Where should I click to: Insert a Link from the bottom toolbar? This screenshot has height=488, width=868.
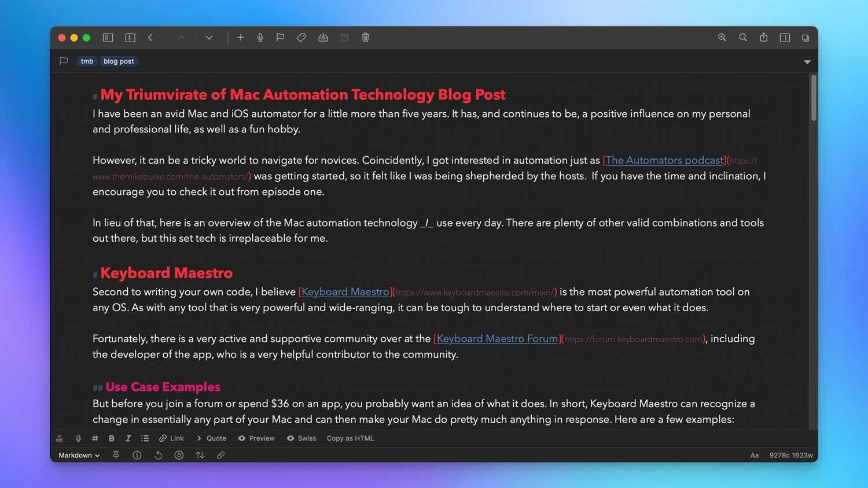click(172, 438)
